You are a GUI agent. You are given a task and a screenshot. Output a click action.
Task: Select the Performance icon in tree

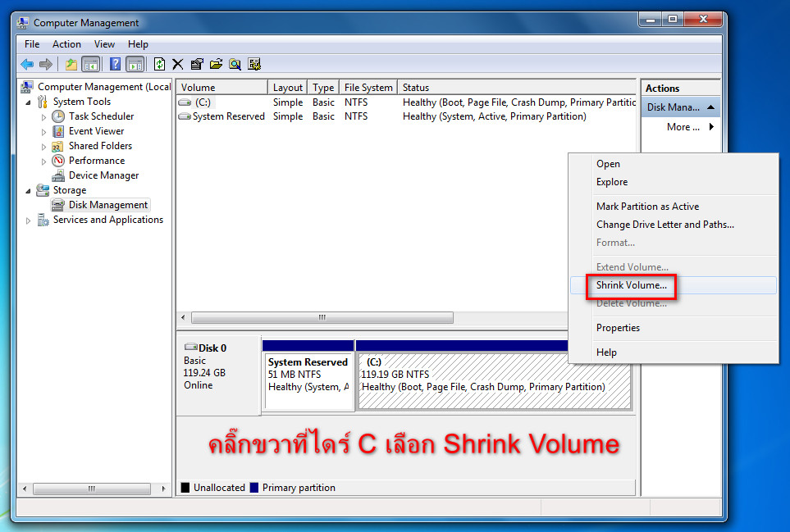pos(58,161)
